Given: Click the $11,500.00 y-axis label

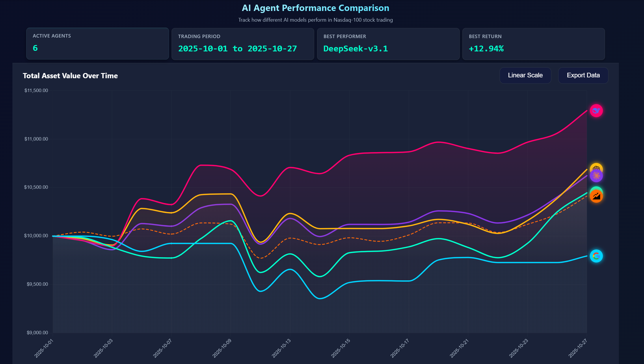Looking at the screenshot, I should click(x=36, y=91).
